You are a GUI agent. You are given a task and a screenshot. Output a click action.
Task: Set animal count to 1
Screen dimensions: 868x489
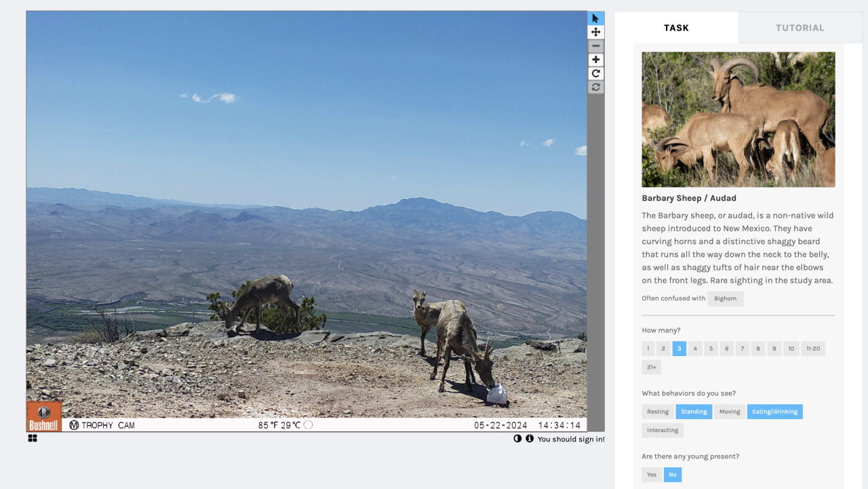click(x=648, y=349)
